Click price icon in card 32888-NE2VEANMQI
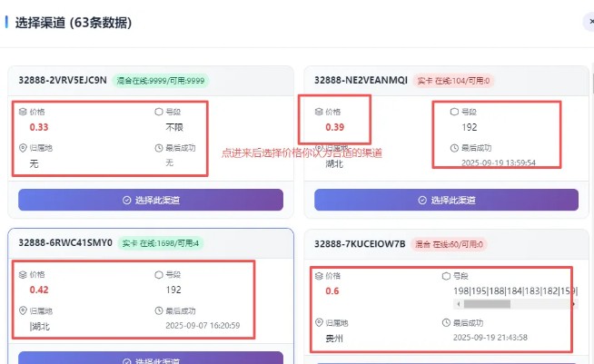 (x=319, y=112)
